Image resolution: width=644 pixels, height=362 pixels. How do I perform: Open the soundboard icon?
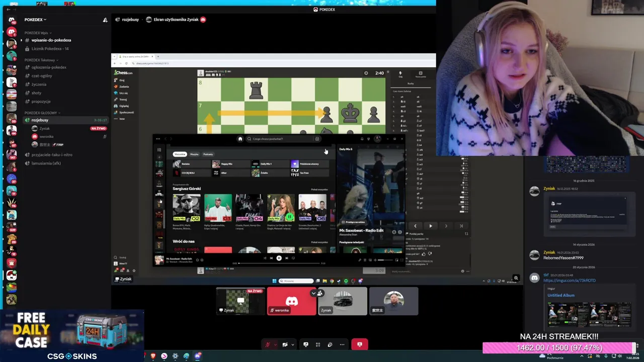point(330,344)
